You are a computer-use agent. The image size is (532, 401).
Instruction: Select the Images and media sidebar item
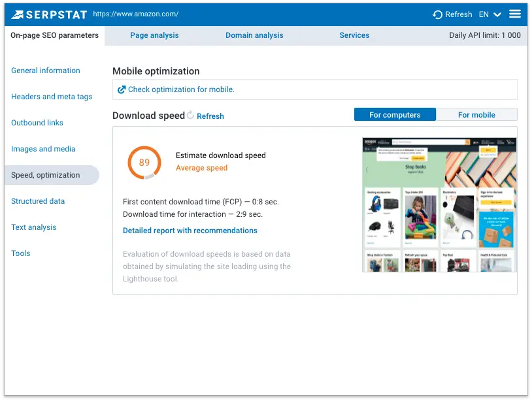(x=43, y=149)
